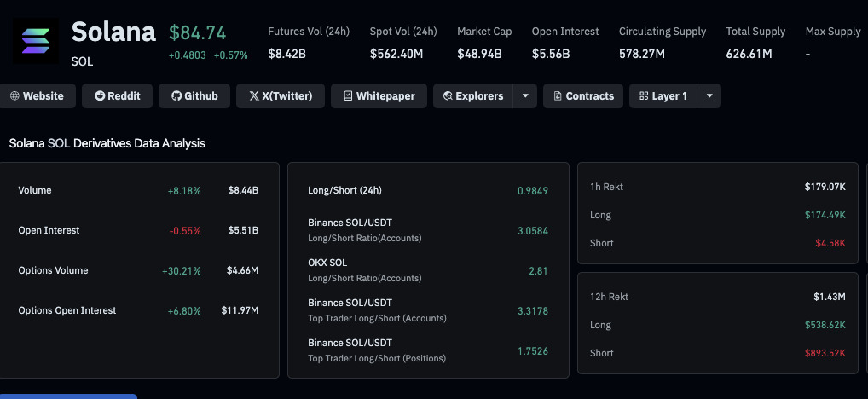Screen dimensions: 868x399
Task: Expand the Explorers dropdown arrow
Action: [x=525, y=95]
